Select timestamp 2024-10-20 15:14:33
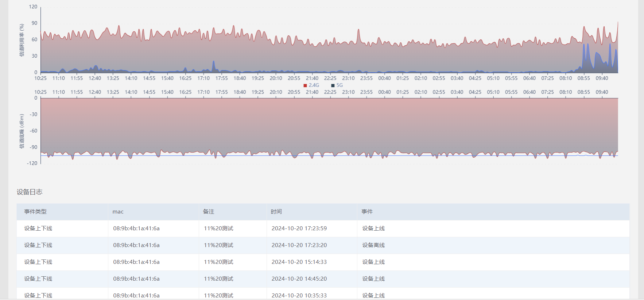This screenshot has height=300, width=644. coord(299,262)
